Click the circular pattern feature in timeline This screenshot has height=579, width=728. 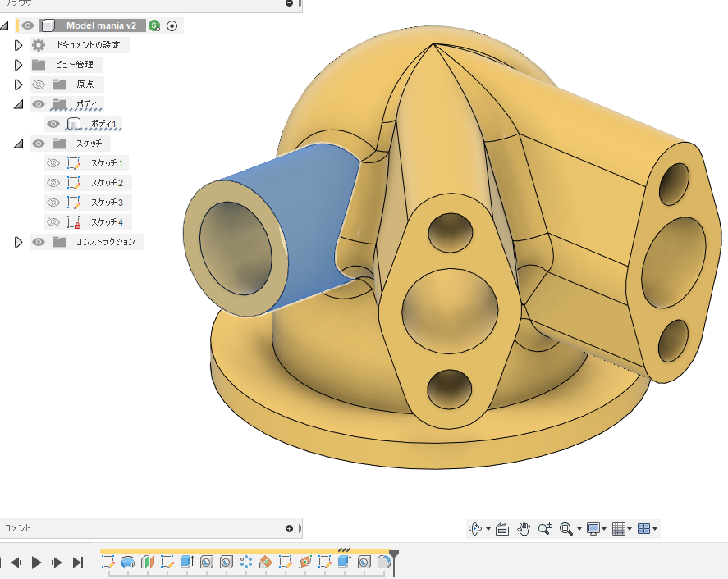245,563
